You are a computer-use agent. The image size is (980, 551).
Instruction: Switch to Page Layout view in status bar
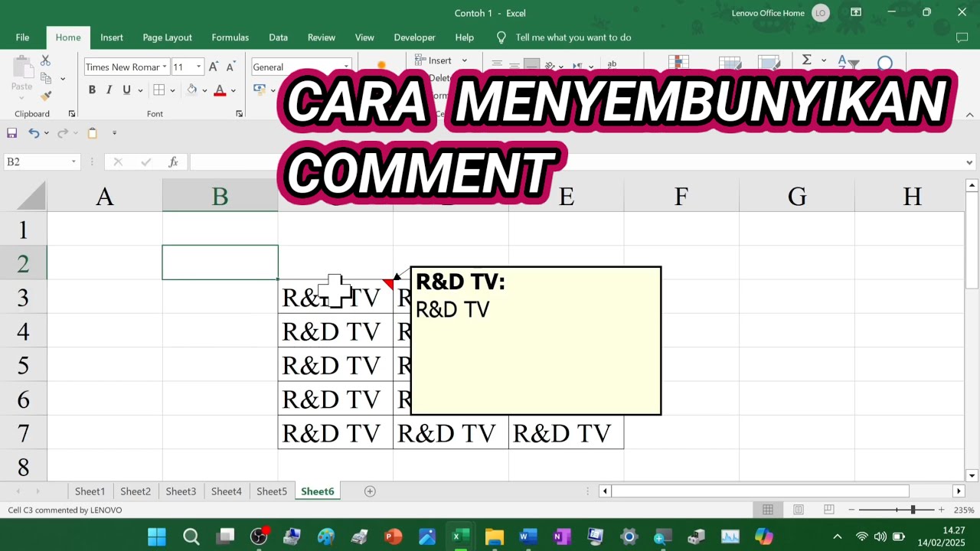click(x=798, y=510)
